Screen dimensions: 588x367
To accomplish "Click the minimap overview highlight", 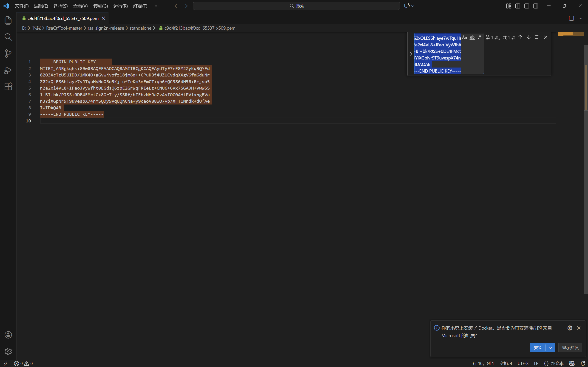I will [571, 34].
